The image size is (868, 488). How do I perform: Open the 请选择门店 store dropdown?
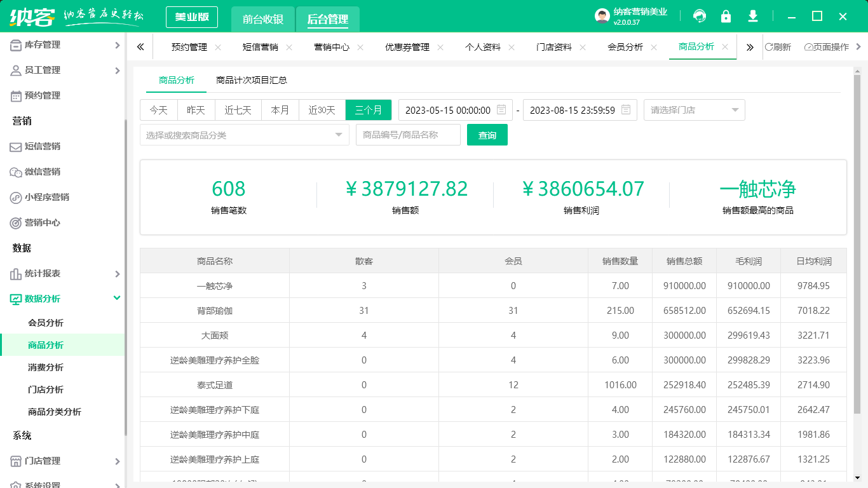click(694, 109)
